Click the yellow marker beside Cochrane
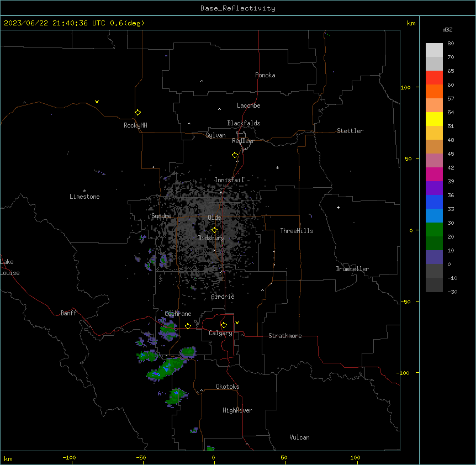Viewport: 476px width, 465px height. (x=188, y=326)
